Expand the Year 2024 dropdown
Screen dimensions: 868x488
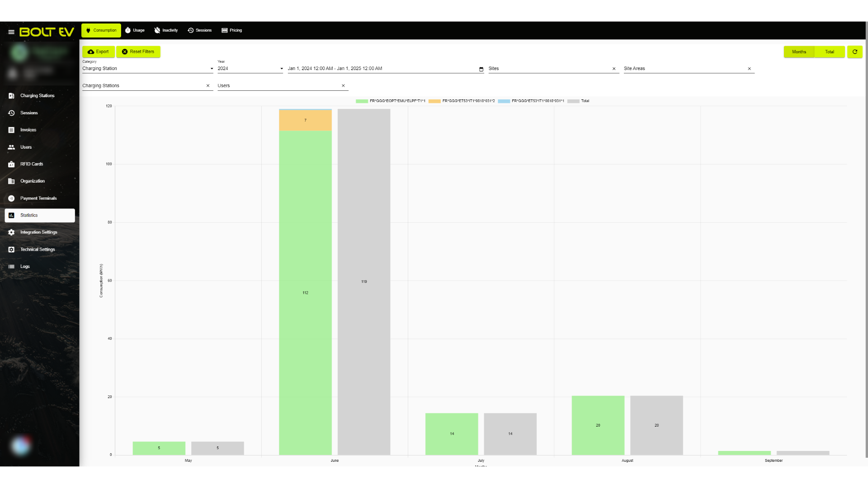point(250,69)
